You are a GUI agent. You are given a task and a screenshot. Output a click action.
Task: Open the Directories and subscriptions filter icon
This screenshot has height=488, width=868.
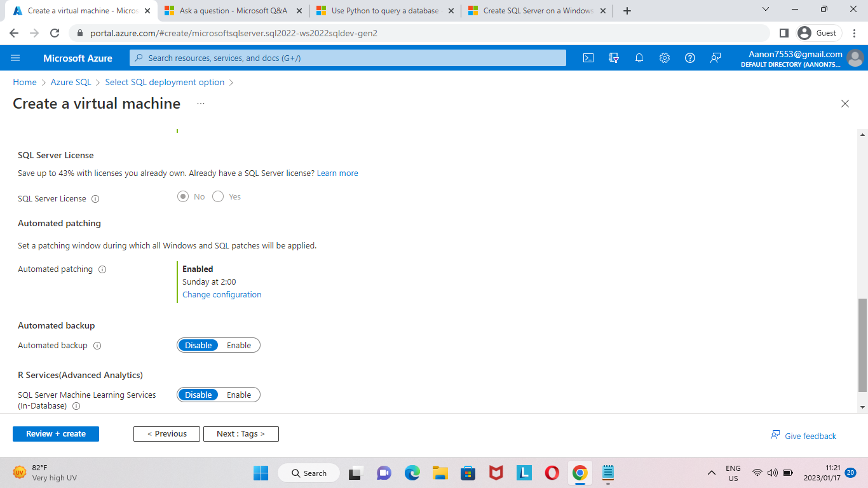pyautogui.click(x=614, y=58)
